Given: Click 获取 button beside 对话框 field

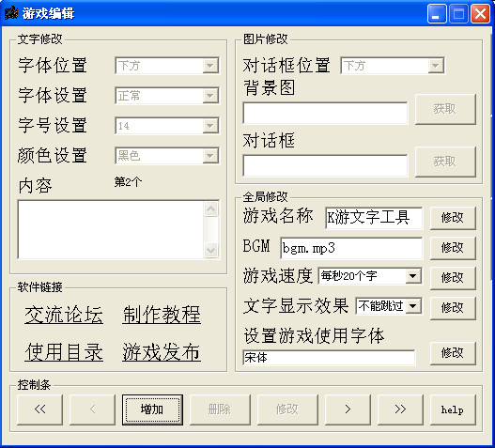Looking at the screenshot, I should 445,162.
